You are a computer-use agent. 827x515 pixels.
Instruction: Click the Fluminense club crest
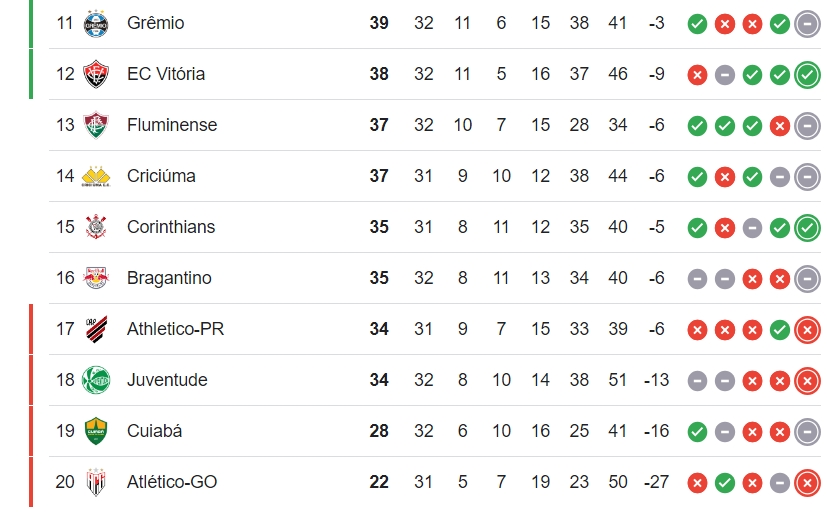point(96,125)
